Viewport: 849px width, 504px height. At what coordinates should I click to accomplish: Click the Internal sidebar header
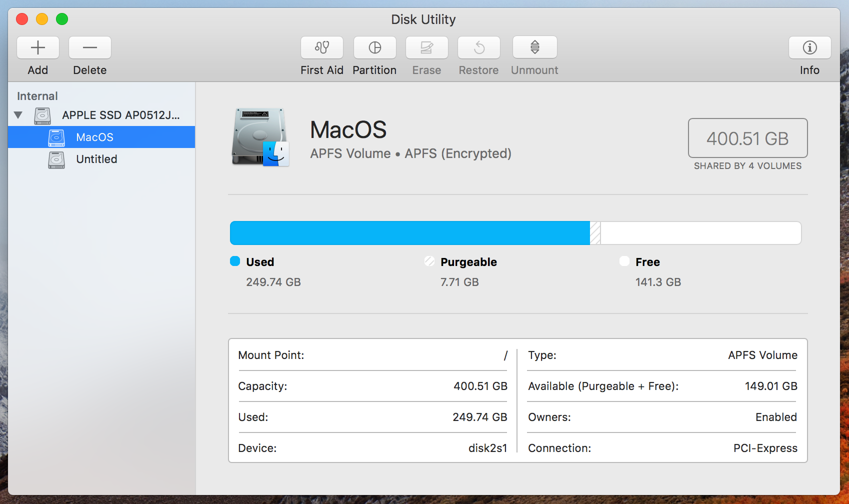[x=37, y=96]
